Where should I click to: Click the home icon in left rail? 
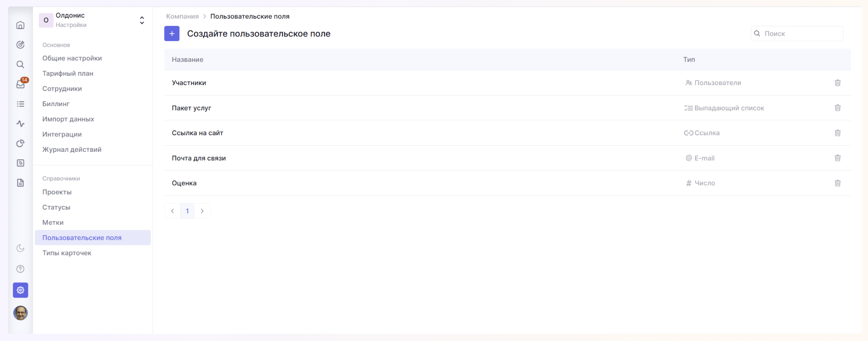click(20, 25)
